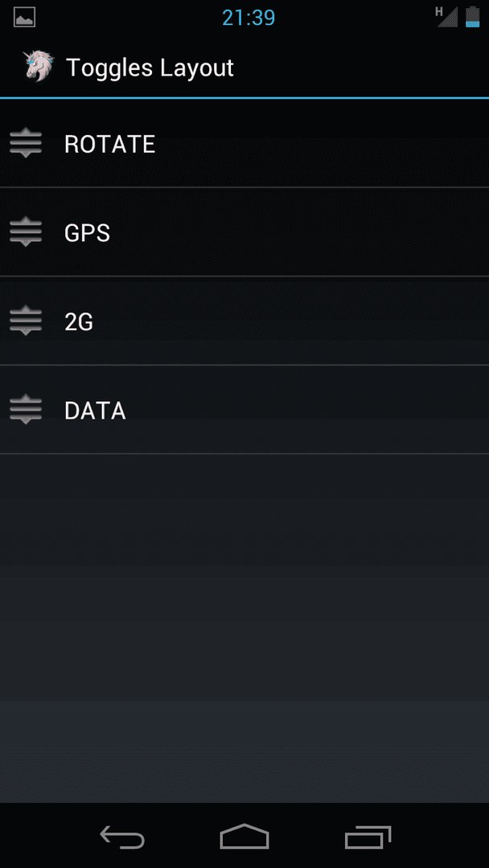Select the DATA toggle entry

click(244, 410)
